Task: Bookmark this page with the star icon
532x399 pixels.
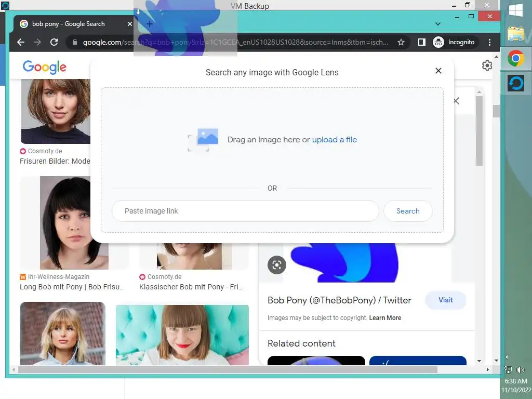Action: pyautogui.click(x=401, y=42)
